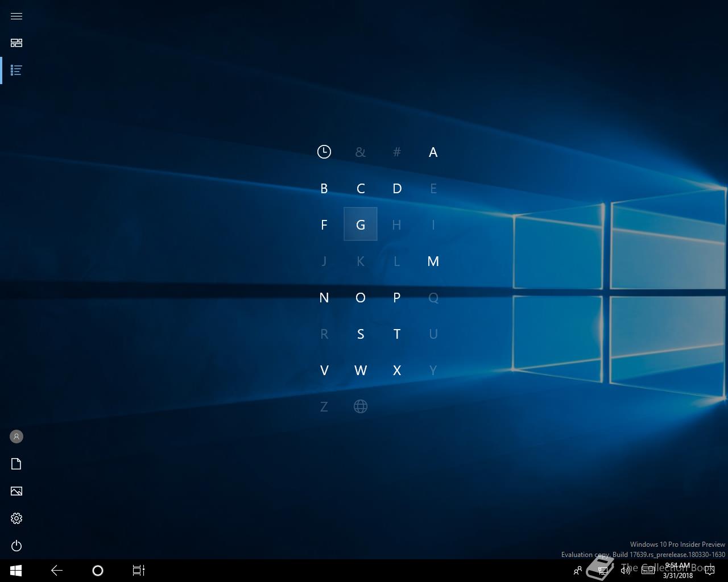Jump to apps starting with S
Screen dimensions: 728x582
[x=361, y=334]
